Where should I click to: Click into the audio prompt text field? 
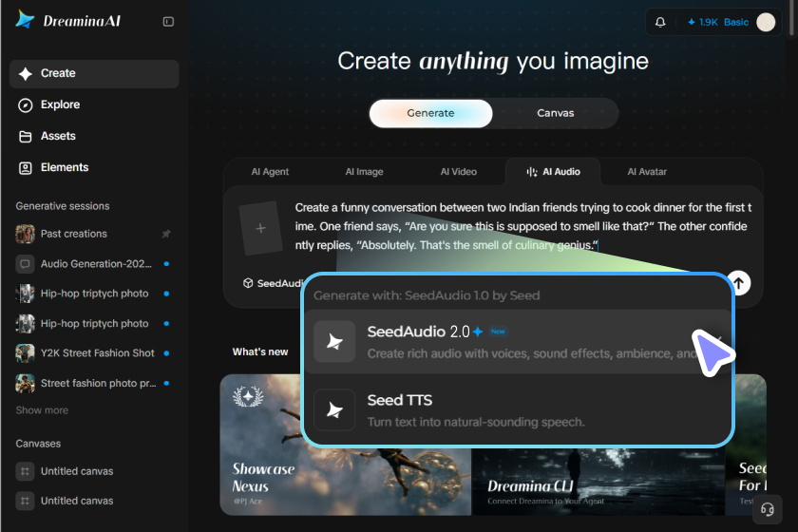coord(522,226)
